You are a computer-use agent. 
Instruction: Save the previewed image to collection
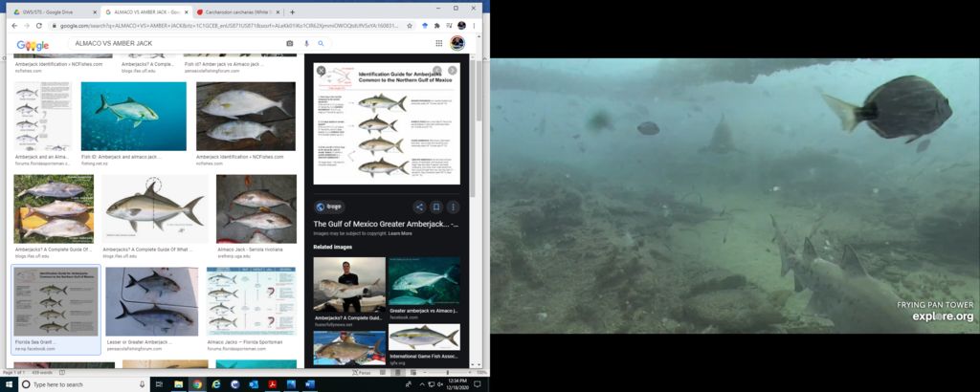[x=435, y=207]
